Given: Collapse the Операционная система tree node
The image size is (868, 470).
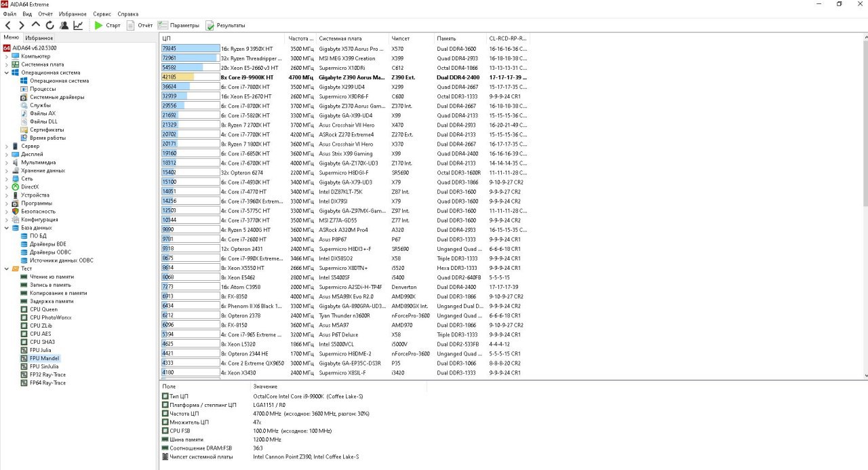Looking at the screenshot, I should [x=7, y=73].
